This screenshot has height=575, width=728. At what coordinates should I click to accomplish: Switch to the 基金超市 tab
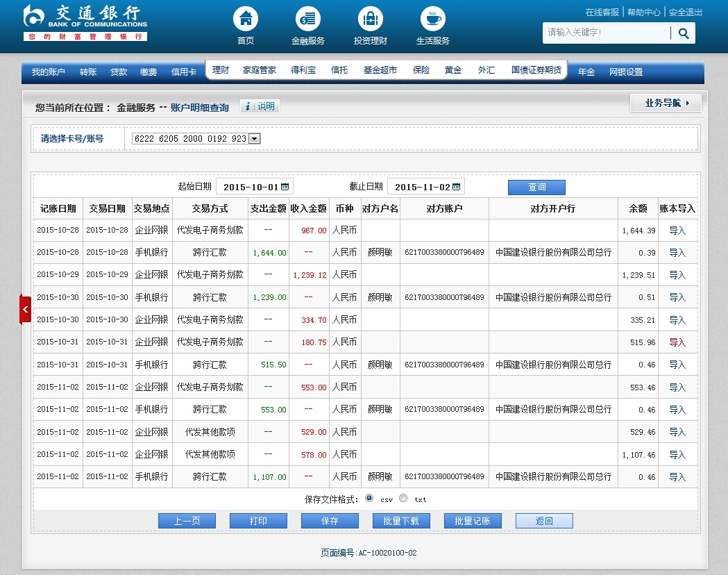(380, 70)
